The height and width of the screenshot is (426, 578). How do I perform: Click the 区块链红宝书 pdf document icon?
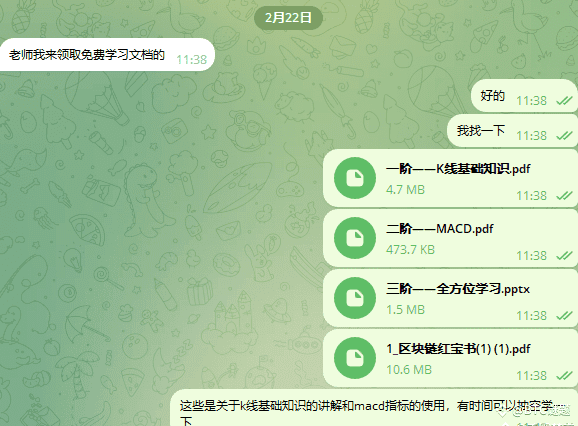[x=355, y=358]
